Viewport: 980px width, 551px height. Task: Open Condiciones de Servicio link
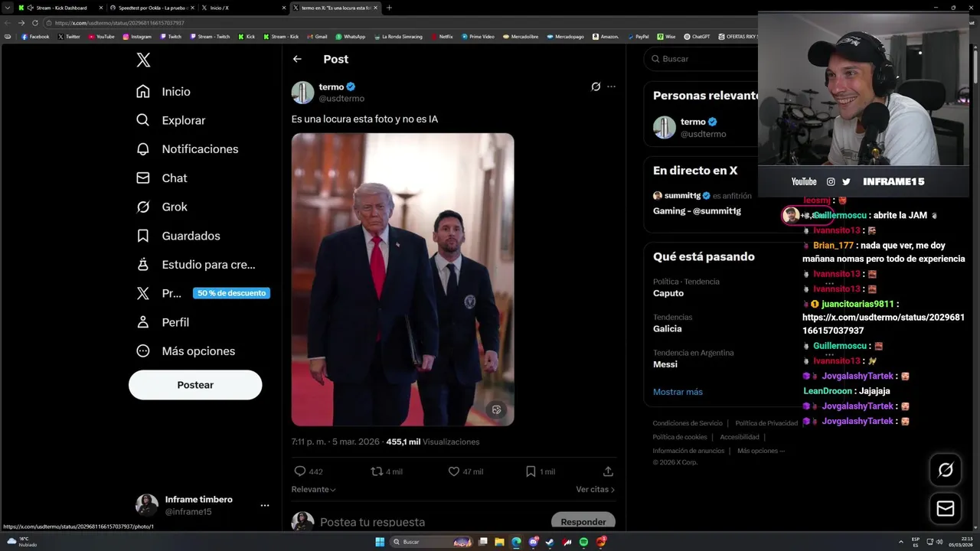[x=688, y=423]
